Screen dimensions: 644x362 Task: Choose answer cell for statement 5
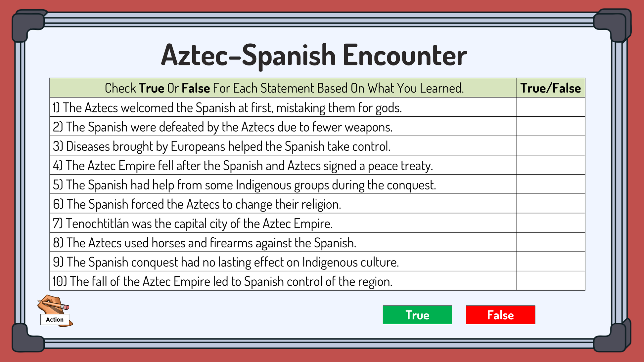[x=550, y=184]
